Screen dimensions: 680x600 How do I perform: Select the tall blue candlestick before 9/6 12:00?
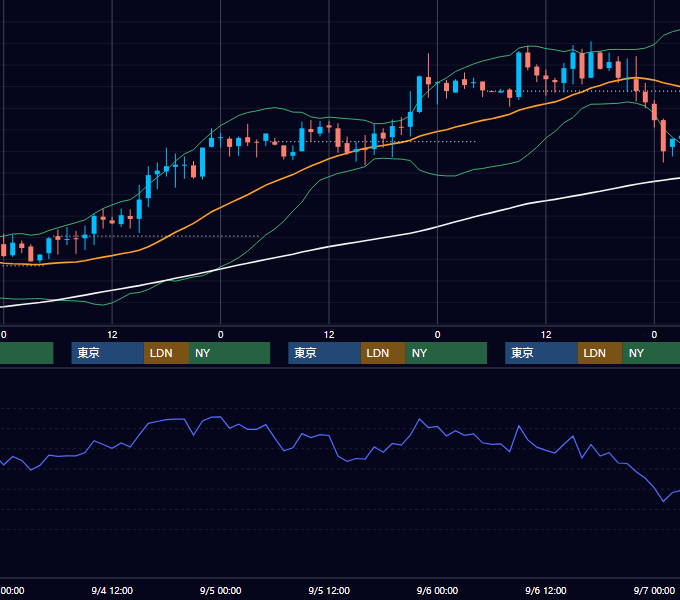pos(519,75)
